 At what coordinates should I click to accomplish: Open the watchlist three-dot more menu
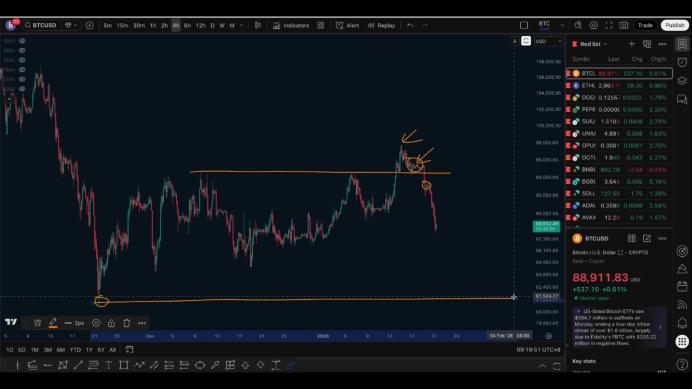click(x=662, y=44)
